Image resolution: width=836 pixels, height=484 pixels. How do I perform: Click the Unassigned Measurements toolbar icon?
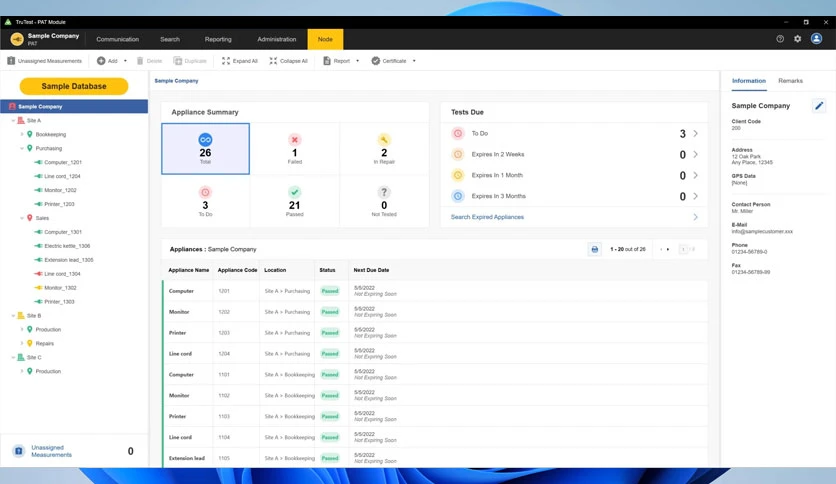coord(11,61)
